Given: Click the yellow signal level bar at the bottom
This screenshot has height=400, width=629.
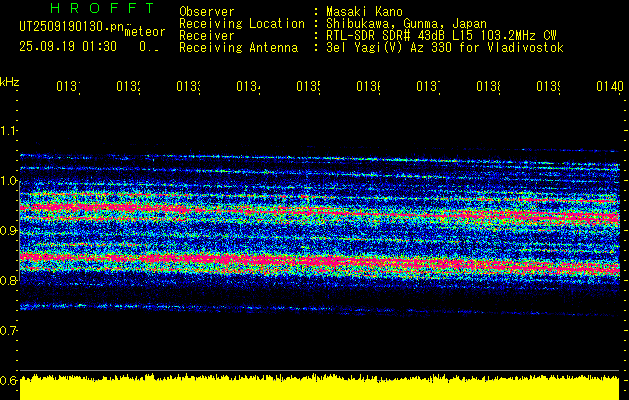Looking at the screenshot, I should [x=320, y=388].
